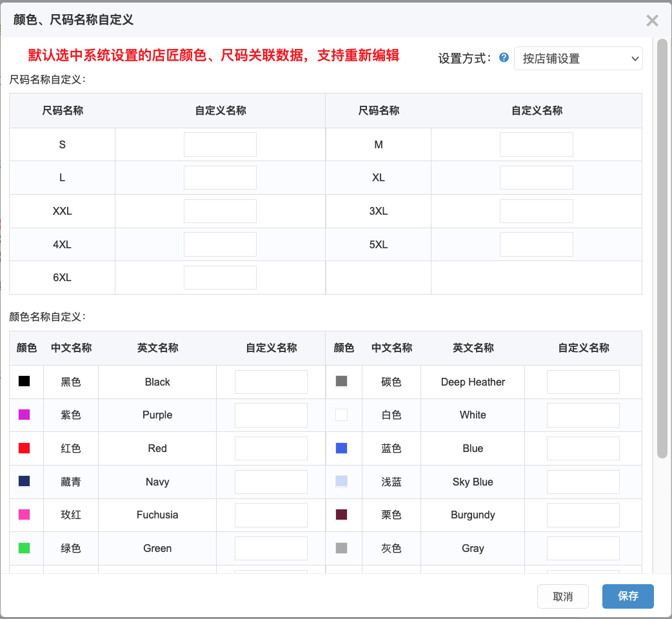
Task: Click the 英文名称 header in left color table
Action: tap(157, 348)
